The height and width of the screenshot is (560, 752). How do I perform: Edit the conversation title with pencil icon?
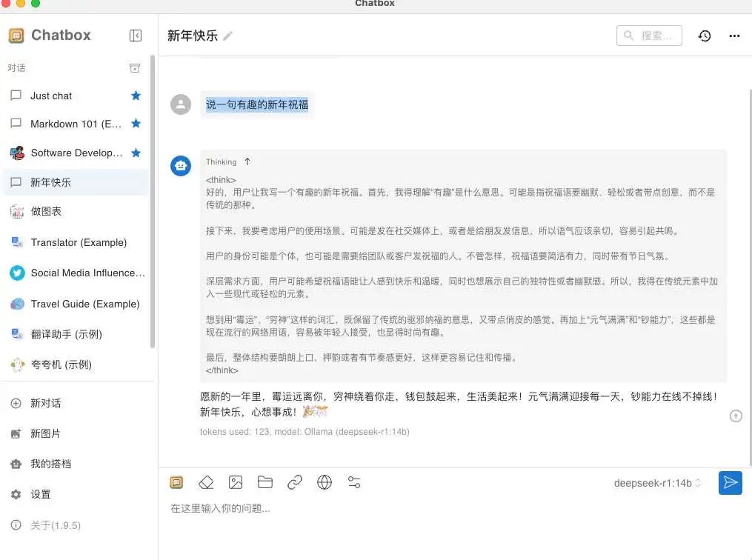(x=227, y=36)
